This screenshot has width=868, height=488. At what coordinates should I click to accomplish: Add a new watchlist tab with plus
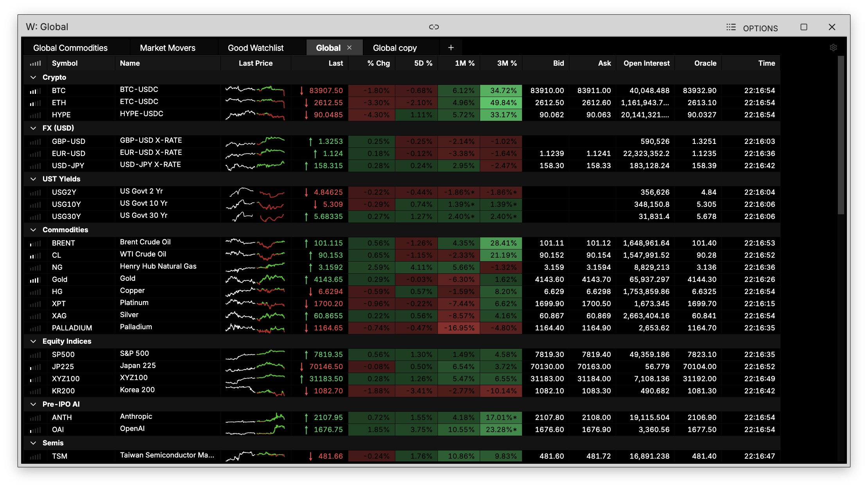coord(451,47)
